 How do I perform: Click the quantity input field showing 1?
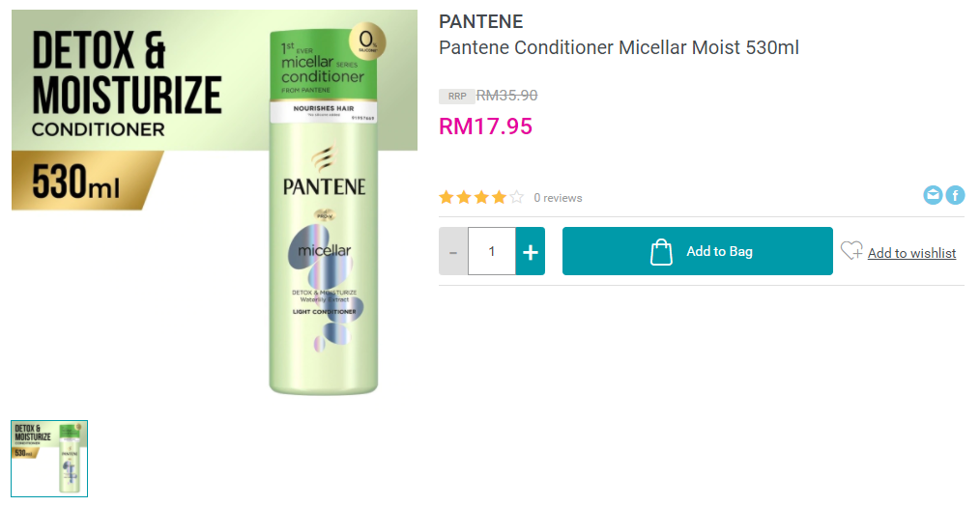[492, 251]
